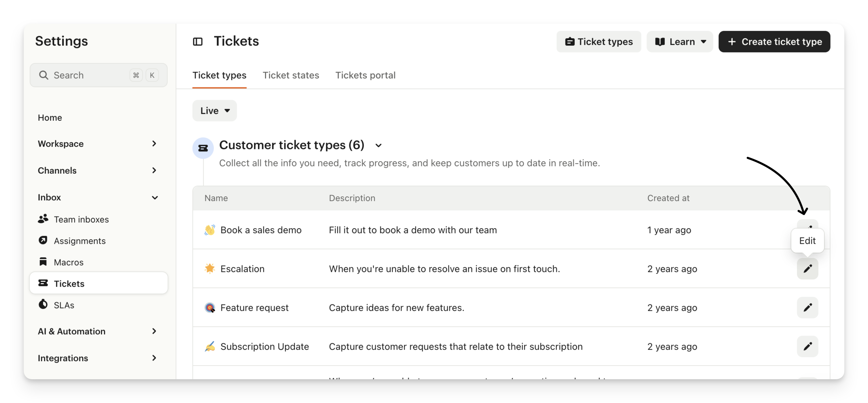The width and height of the screenshot is (868, 403).
Task: Click the edit pencil for Feature request
Action: [807, 307]
